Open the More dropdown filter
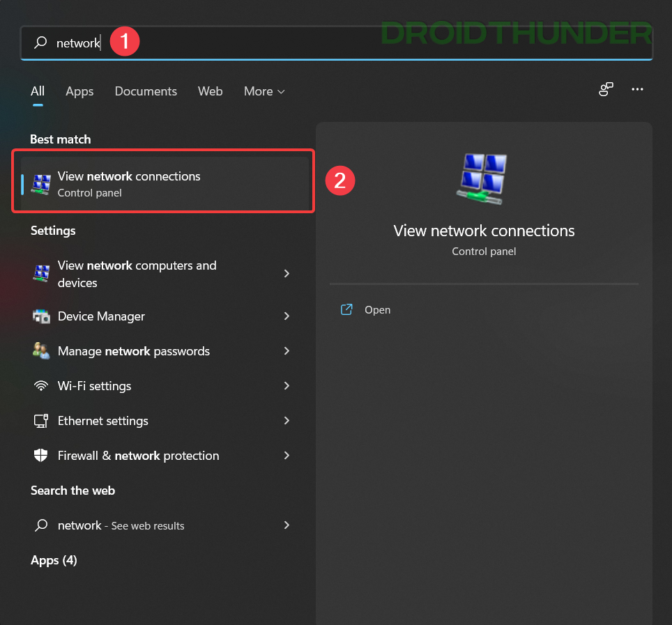672x625 pixels. point(264,91)
